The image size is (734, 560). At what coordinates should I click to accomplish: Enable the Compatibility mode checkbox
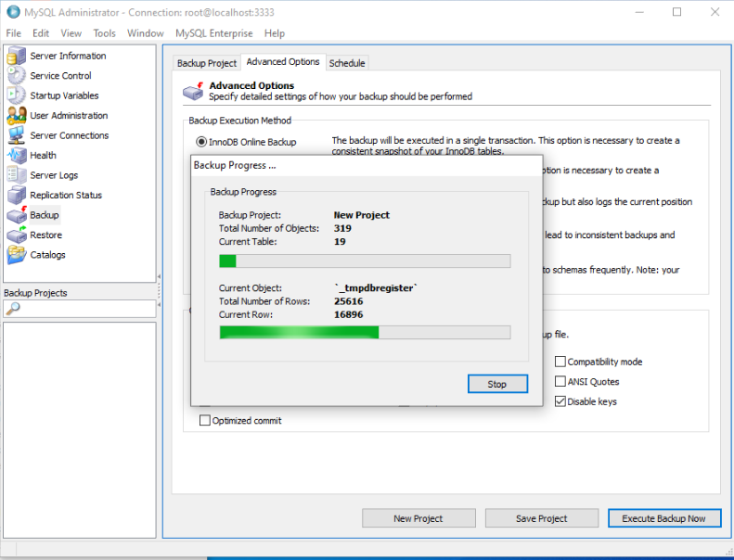pyautogui.click(x=560, y=362)
